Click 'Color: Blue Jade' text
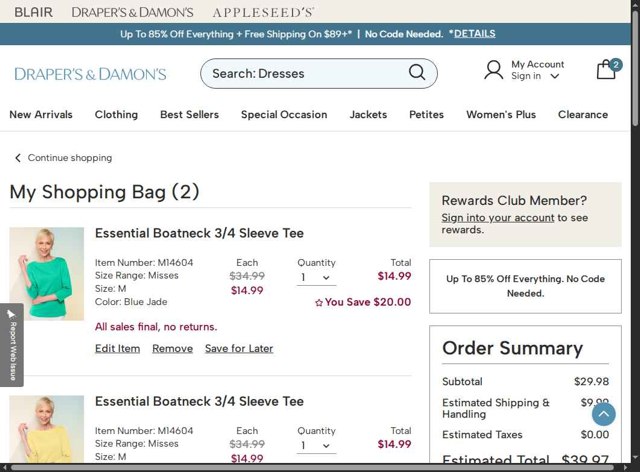This screenshot has height=472, width=640. pos(131,302)
